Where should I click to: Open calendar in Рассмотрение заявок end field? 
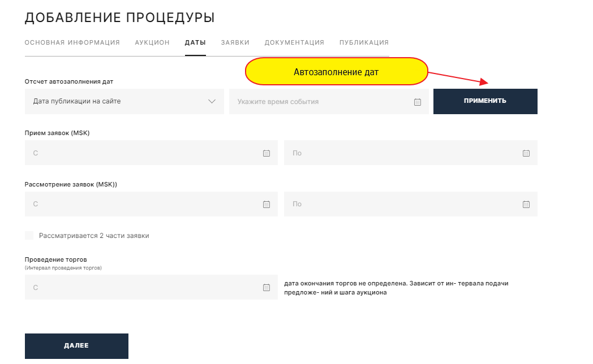click(x=526, y=204)
